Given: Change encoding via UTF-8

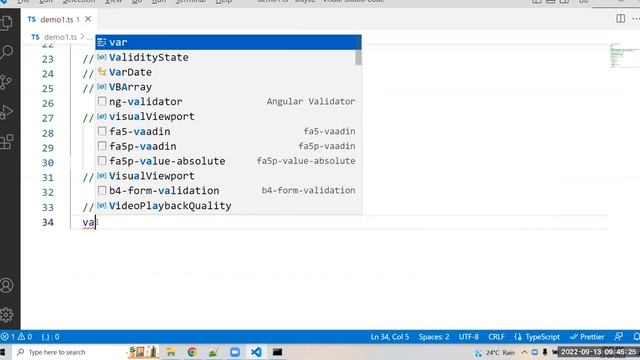Looking at the screenshot, I should pyautogui.click(x=469, y=337).
